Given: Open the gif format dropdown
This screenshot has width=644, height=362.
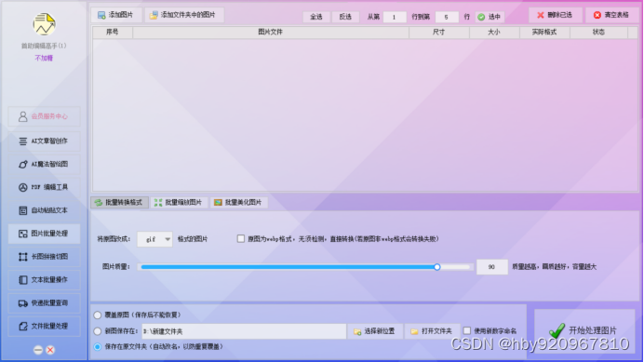Looking at the screenshot, I should [x=154, y=239].
